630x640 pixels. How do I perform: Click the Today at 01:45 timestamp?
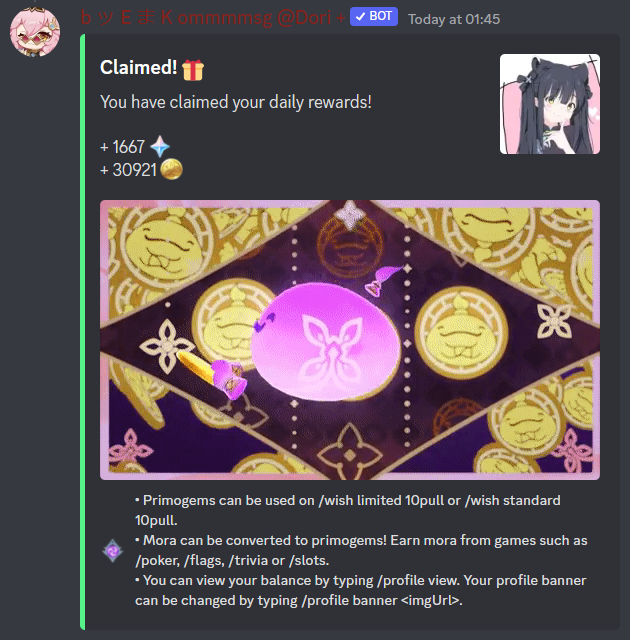[x=454, y=19]
